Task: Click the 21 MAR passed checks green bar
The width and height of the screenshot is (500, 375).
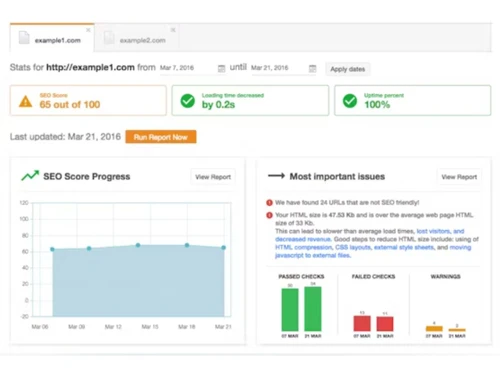Action: (313, 309)
